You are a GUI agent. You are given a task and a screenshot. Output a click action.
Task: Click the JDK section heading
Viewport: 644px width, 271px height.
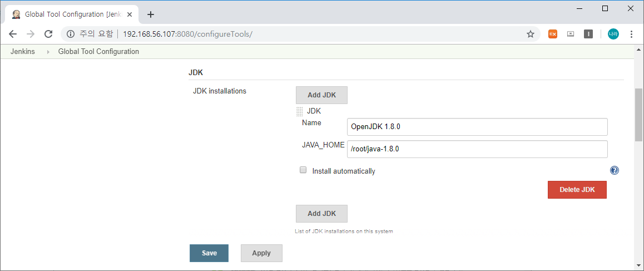[x=196, y=73]
